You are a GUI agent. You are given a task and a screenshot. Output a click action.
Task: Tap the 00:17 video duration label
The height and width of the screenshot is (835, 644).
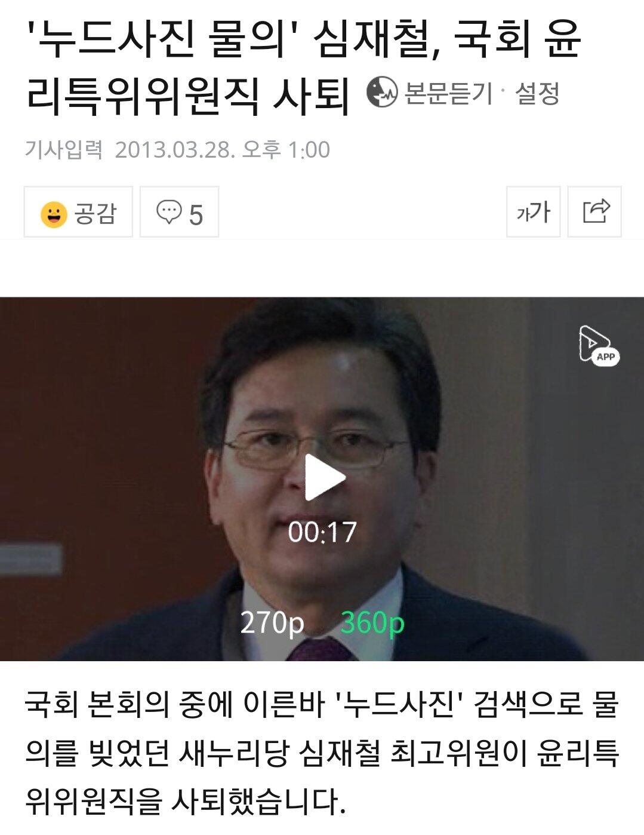322,532
